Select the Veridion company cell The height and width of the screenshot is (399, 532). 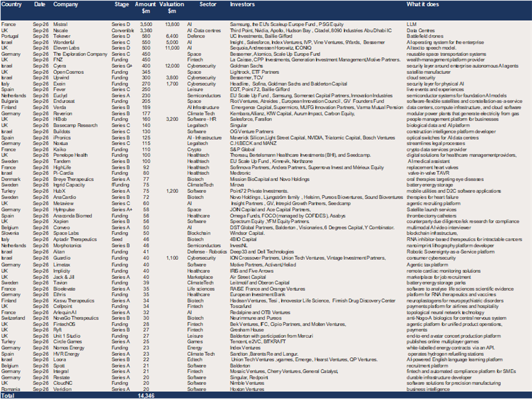click(x=62, y=390)
